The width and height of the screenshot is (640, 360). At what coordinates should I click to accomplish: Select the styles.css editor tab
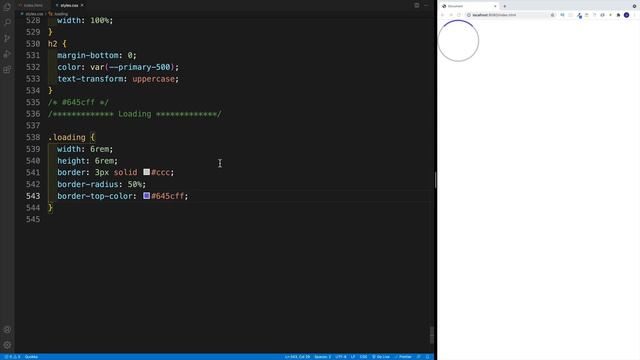point(68,5)
